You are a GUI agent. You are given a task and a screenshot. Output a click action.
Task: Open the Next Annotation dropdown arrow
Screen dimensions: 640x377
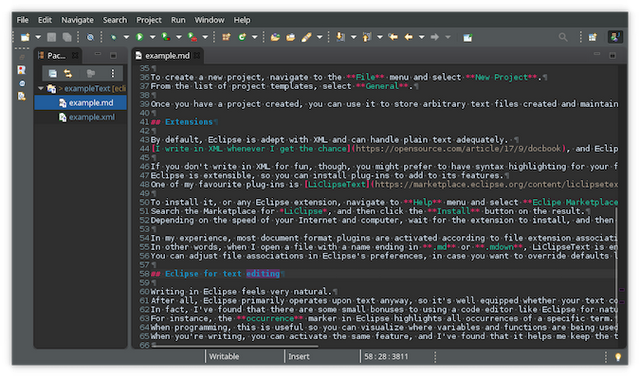tap(353, 37)
